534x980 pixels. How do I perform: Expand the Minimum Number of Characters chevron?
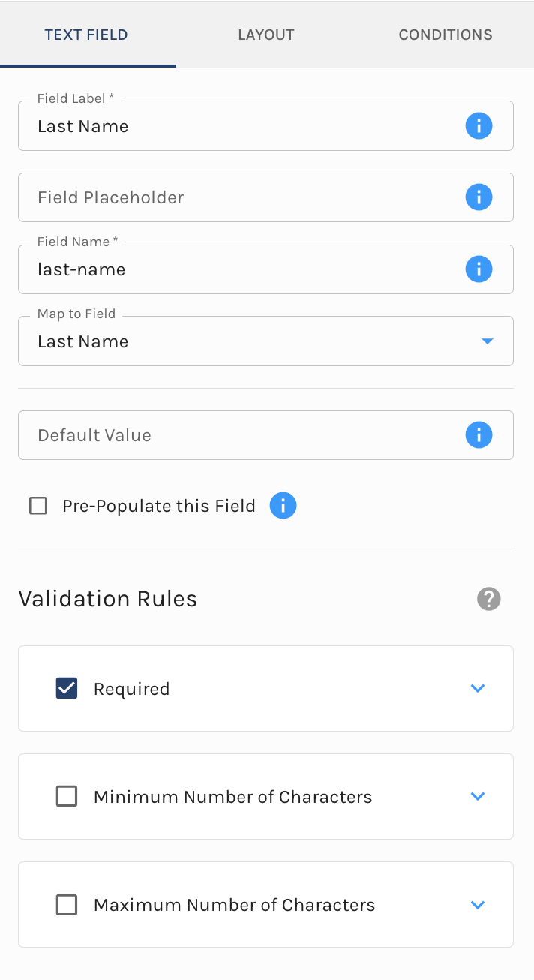point(478,796)
